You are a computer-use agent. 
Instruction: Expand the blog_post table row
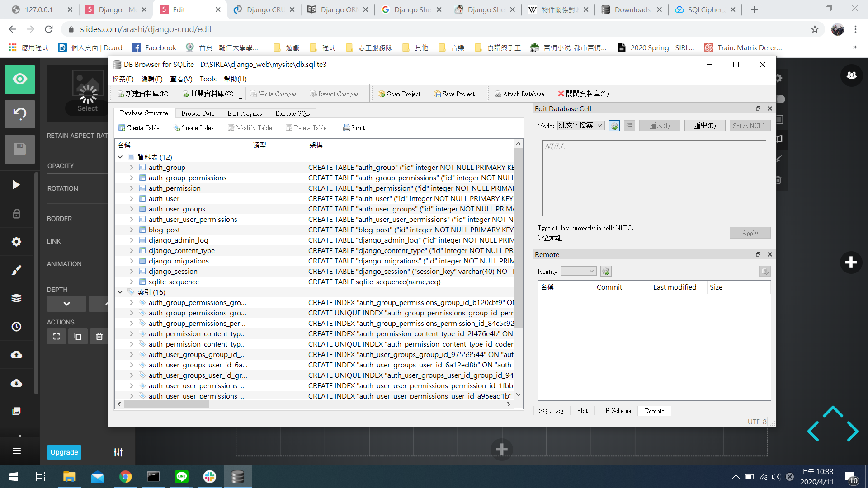tap(132, 230)
